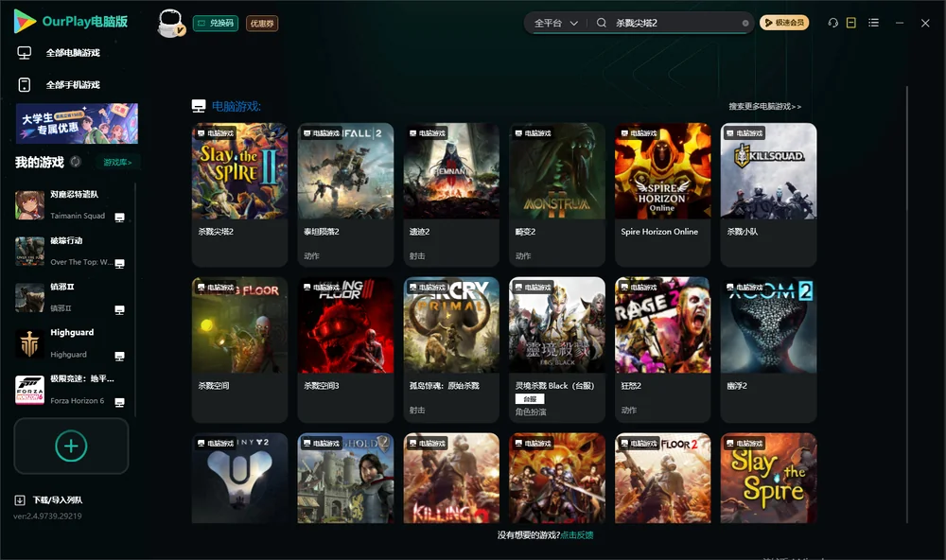Image resolution: width=946 pixels, height=560 pixels.
Task: Select the 杀戮尖塔2 Slay the Spire II card
Action: [239, 194]
